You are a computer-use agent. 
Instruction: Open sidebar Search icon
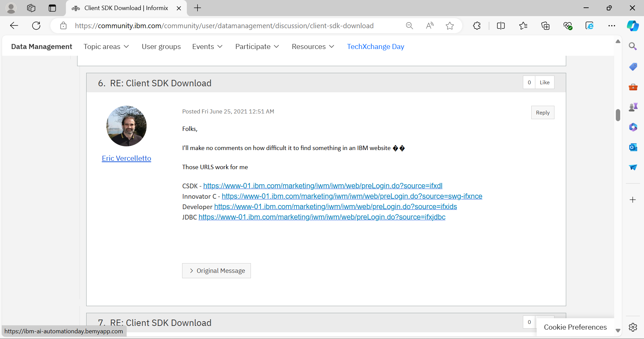point(633,46)
